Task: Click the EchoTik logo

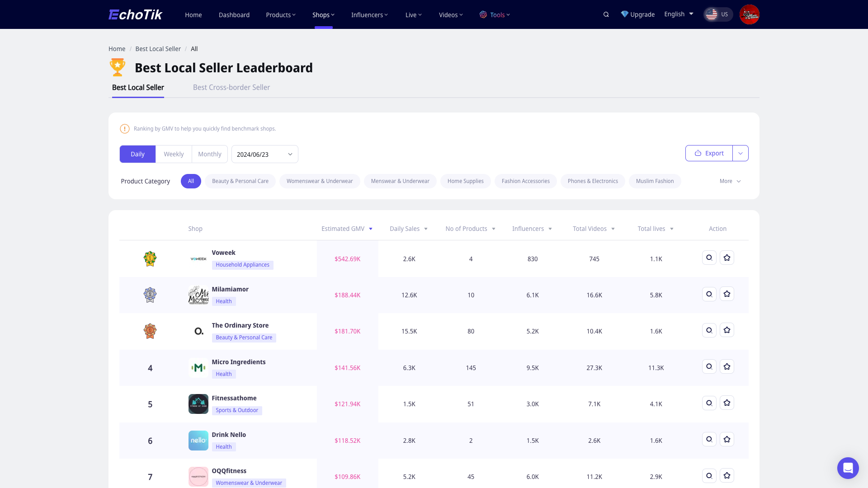Action: [x=135, y=14]
